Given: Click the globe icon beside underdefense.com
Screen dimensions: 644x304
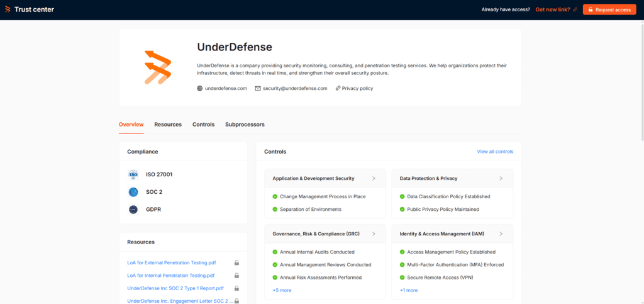Looking at the screenshot, I should pyautogui.click(x=200, y=88).
